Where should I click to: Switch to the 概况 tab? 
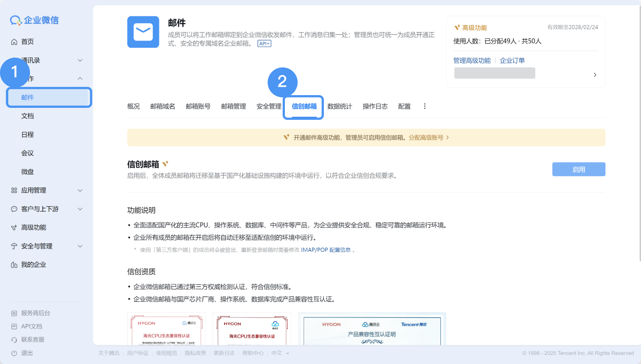click(133, 106)
